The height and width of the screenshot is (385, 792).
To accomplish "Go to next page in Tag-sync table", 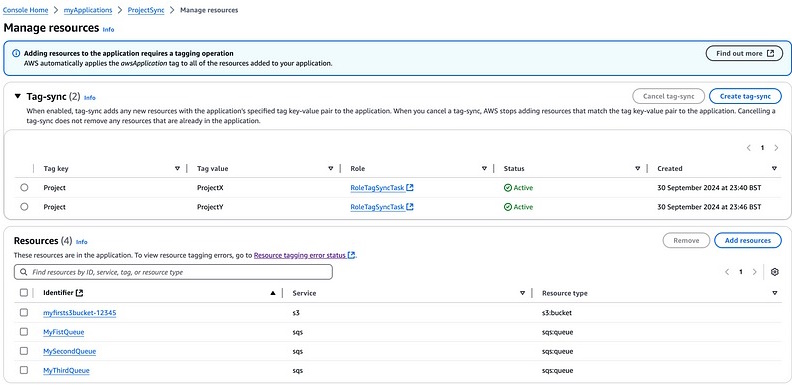I will 776,148.
